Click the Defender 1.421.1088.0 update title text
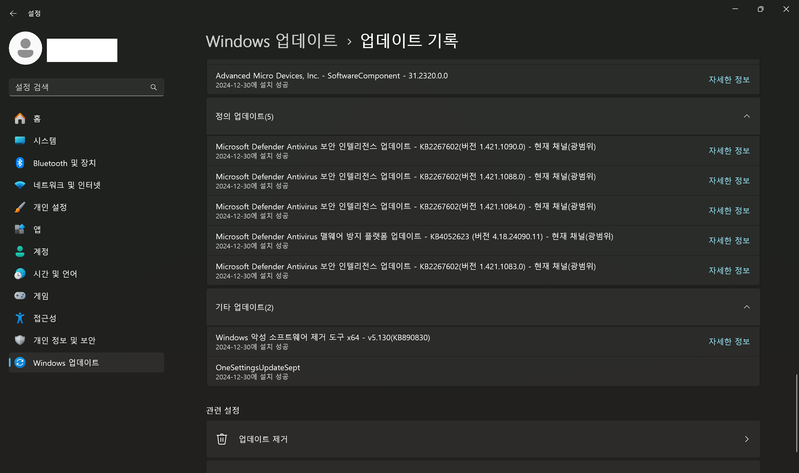799x473 pixels. [406, 176]
